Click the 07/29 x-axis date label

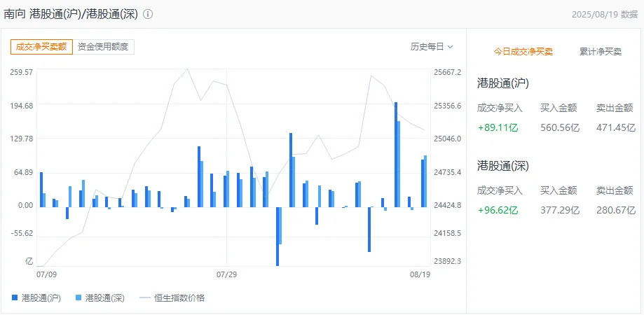point(227,274)
